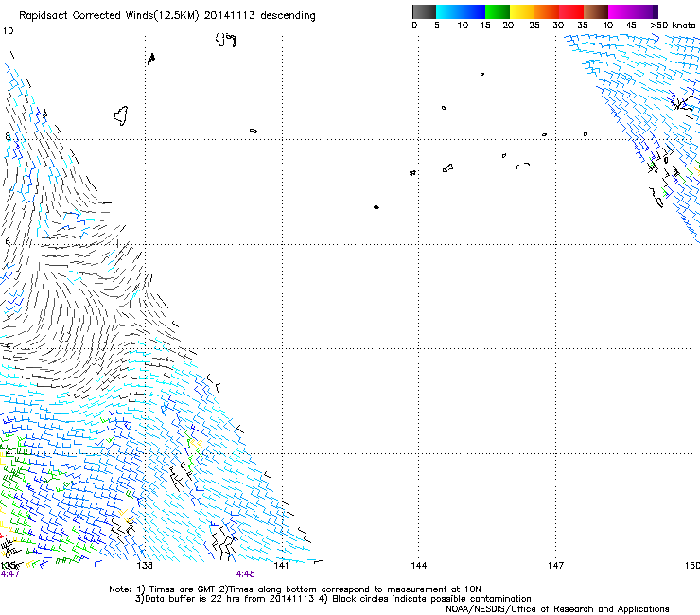This screenshot has width=700, height=615.
Task: Click the '5' legend scale label
Action: click(x=437, y=26)
